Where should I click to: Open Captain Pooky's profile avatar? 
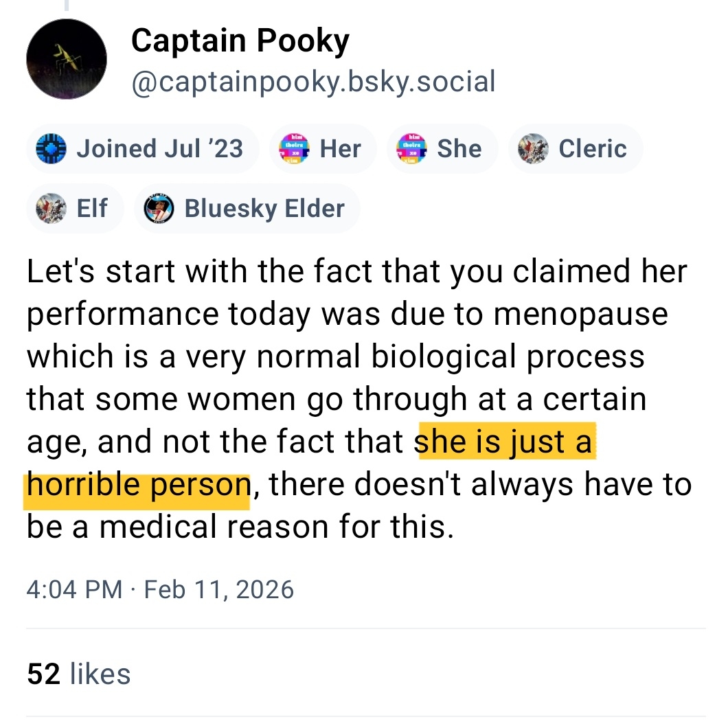[x=67, y=59]
